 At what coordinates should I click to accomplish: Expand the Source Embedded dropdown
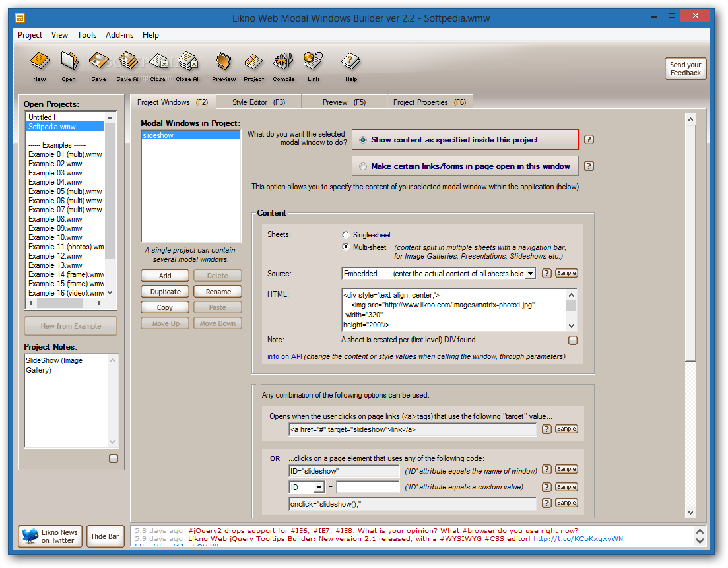coord(530,274)
